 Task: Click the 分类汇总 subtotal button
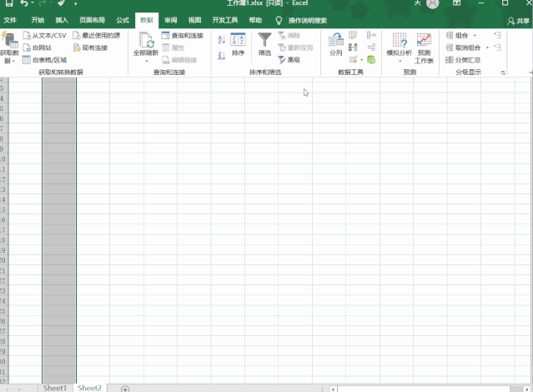point(463,60)
